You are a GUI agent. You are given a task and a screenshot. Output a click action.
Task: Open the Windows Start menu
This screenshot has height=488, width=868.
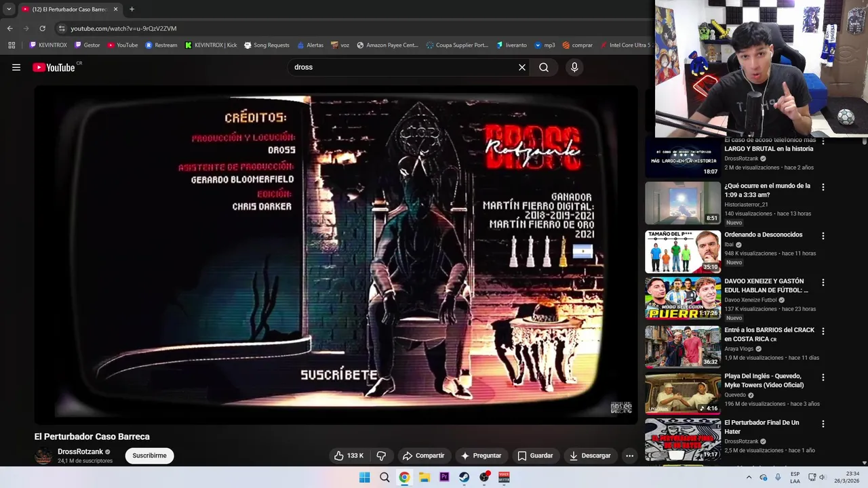[x=364, y=477]
